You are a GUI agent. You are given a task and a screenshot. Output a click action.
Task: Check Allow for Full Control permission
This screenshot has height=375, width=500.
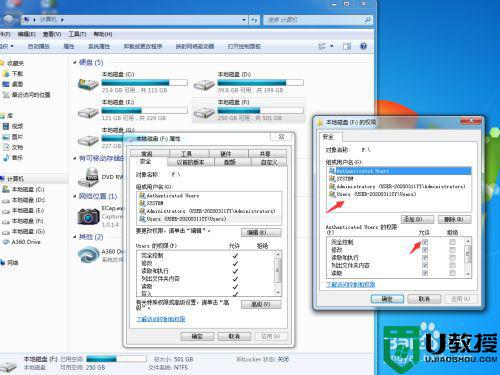click(425, 242)
